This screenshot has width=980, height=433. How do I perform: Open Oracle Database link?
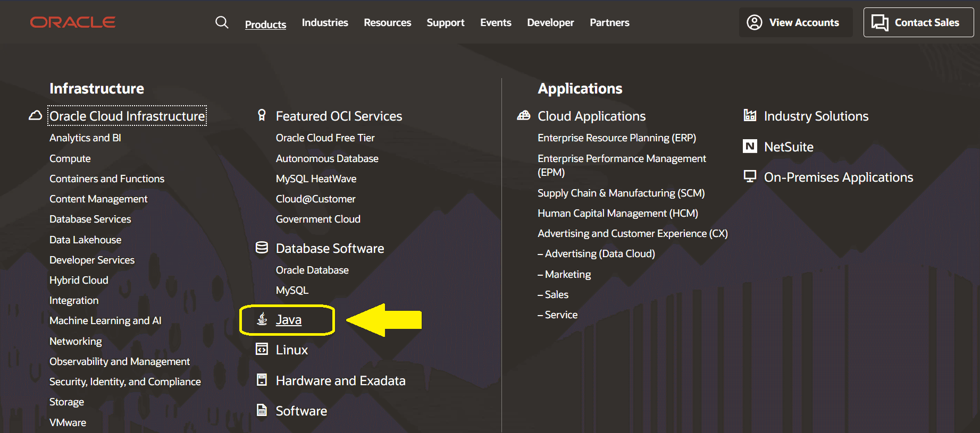point(312,270)
